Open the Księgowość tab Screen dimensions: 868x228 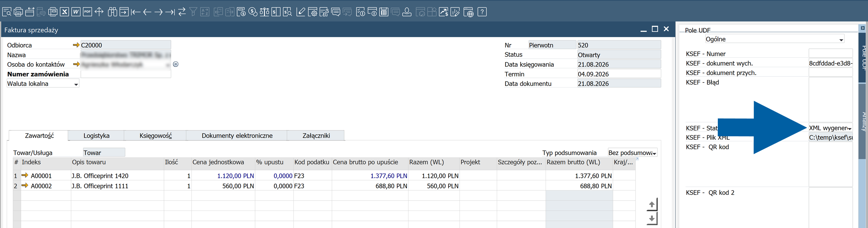click(x=156, y=136)
